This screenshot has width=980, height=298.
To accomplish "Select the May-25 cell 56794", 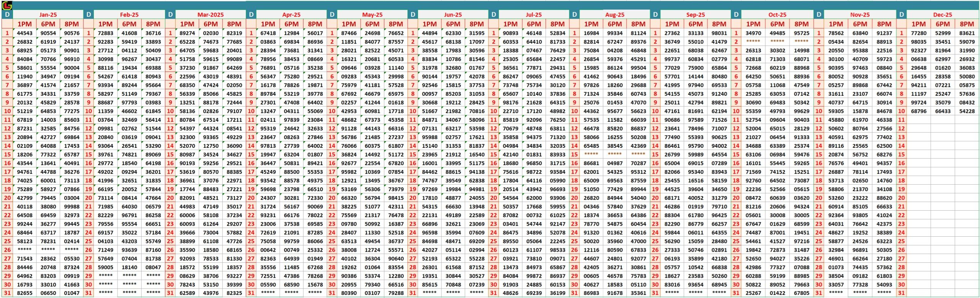I will pyautogui.click(x=372, y=198).
